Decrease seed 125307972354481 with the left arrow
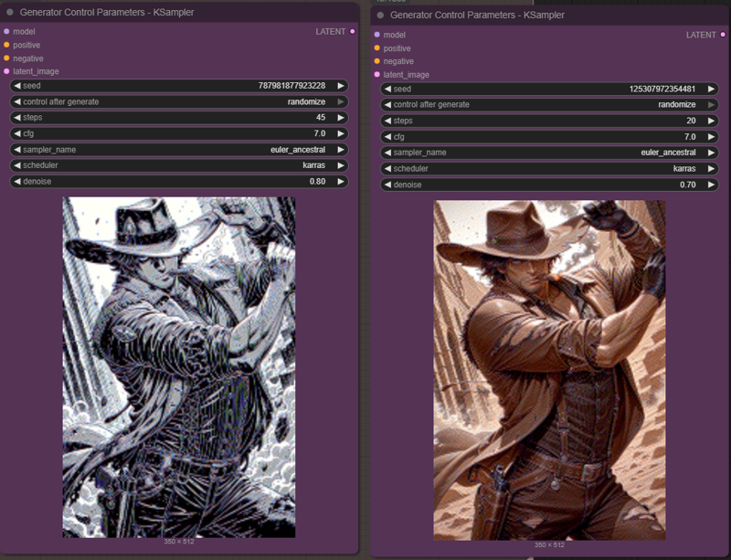The image size is (731, 560). click(387, 89)
